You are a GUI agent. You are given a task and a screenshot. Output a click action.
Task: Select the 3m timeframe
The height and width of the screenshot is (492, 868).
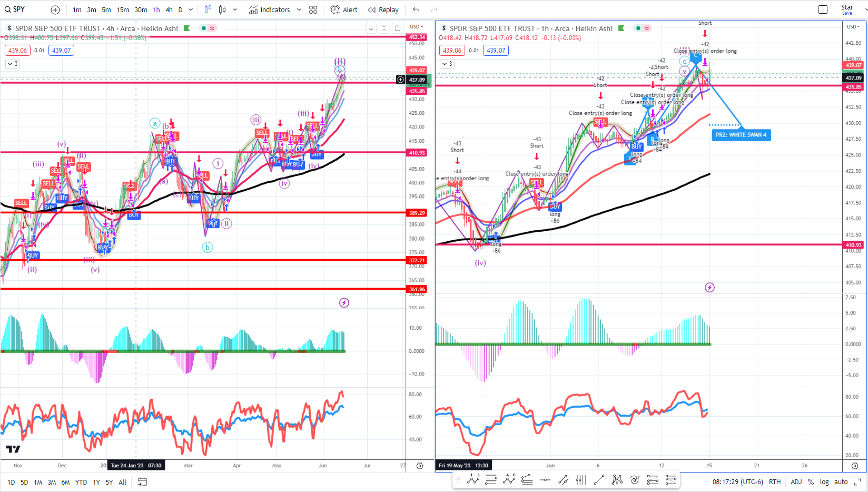92,10
